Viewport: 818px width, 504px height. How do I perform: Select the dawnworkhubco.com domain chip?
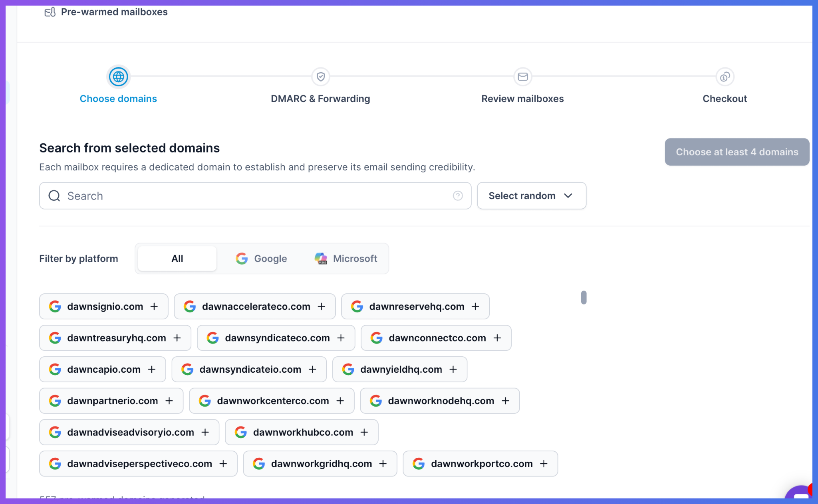coord(302,432)
